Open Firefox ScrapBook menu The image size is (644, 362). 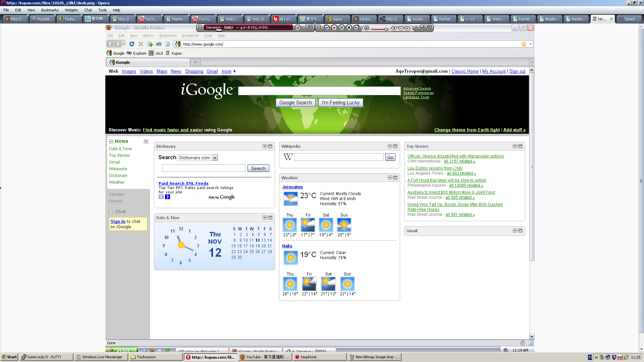190,36
